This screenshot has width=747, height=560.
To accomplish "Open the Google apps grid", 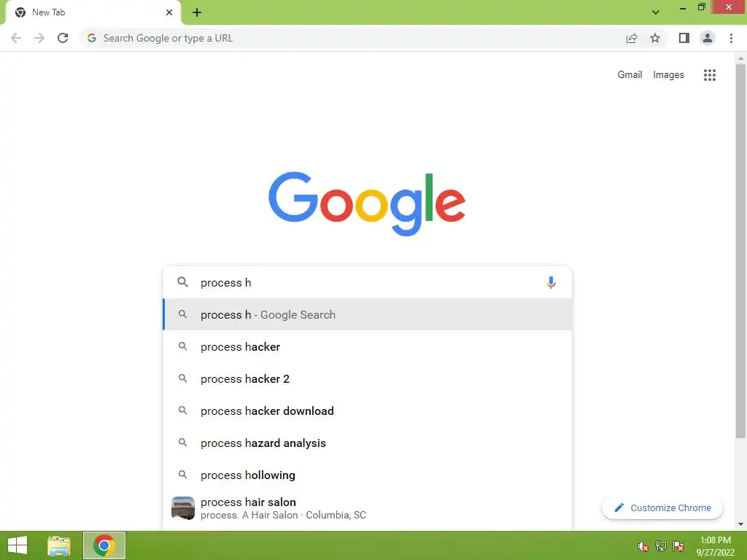I will click(709, 75).
